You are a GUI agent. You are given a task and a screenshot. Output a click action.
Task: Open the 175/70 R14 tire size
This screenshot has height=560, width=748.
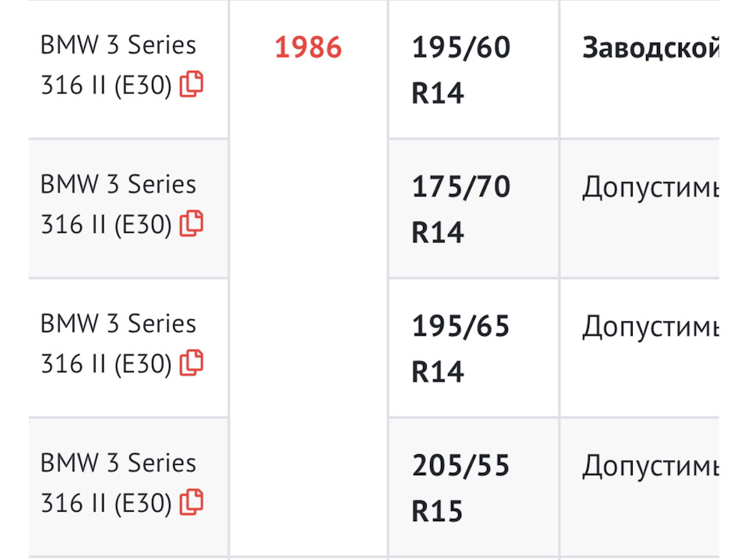pyautogui.click(x=461, y=209)
